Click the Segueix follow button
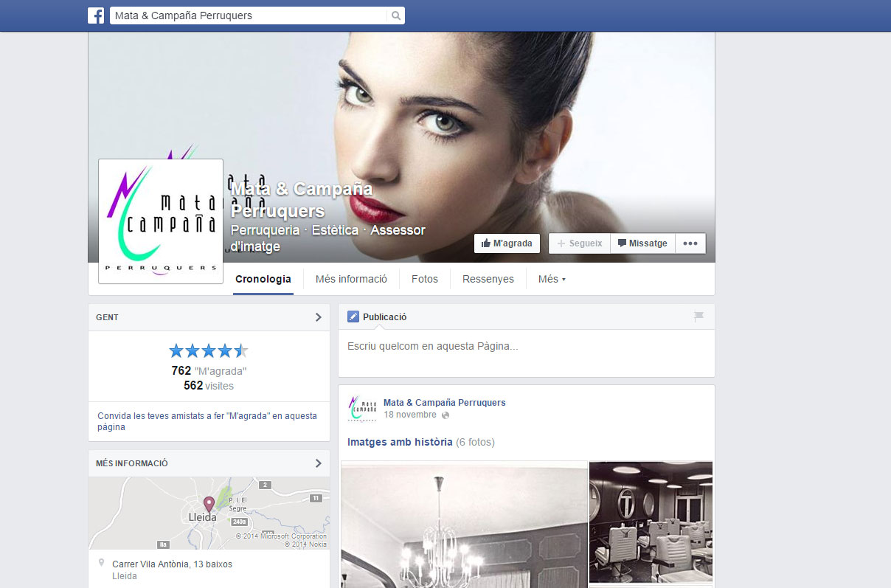This screenshot has width=891, height=588. 580,243
